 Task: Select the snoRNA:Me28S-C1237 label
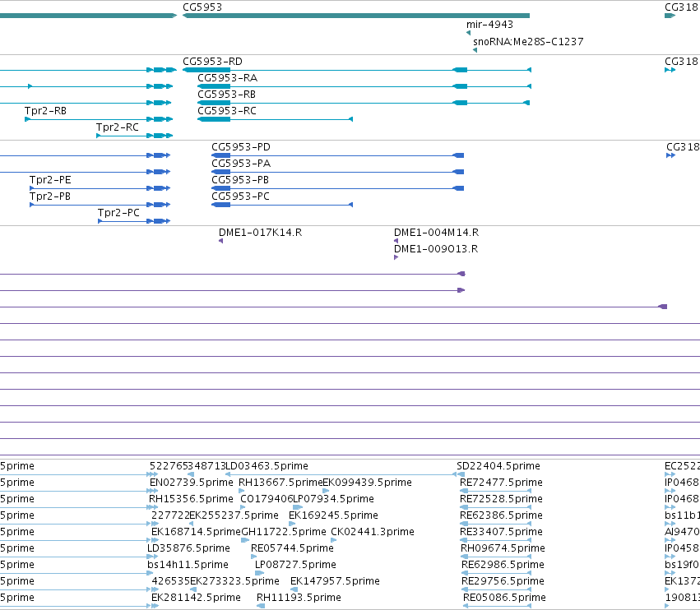click(x=528, y=41)
